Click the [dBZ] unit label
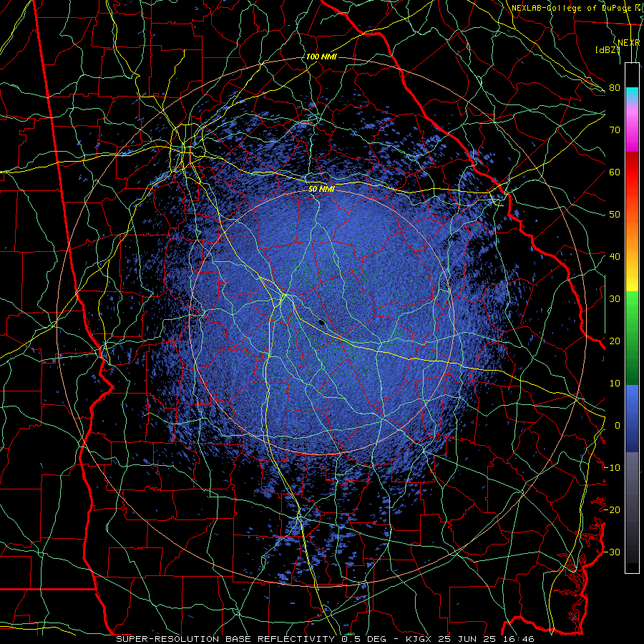The width and height of the screenshot is (644, 644). click(608, 50)
